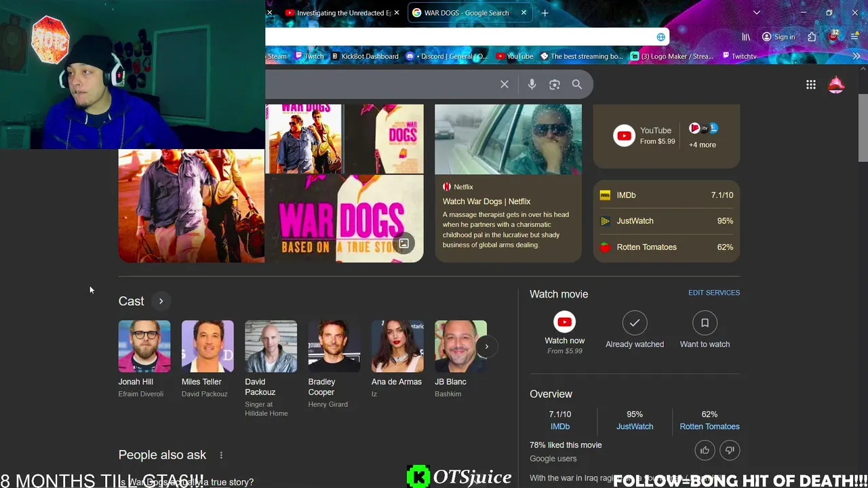Select David Packouz cast photo
This screenshot has width=868, height=488.
tap(271, 346)
